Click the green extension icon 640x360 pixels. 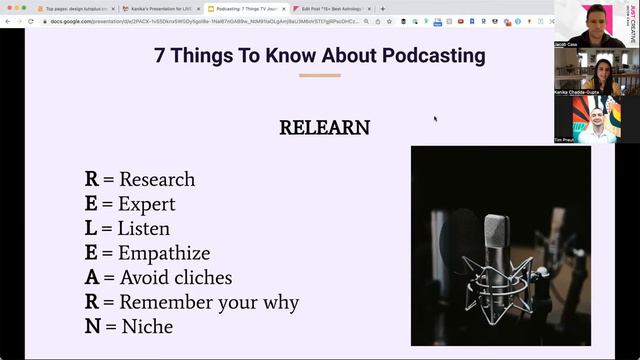tap(426, 21)
